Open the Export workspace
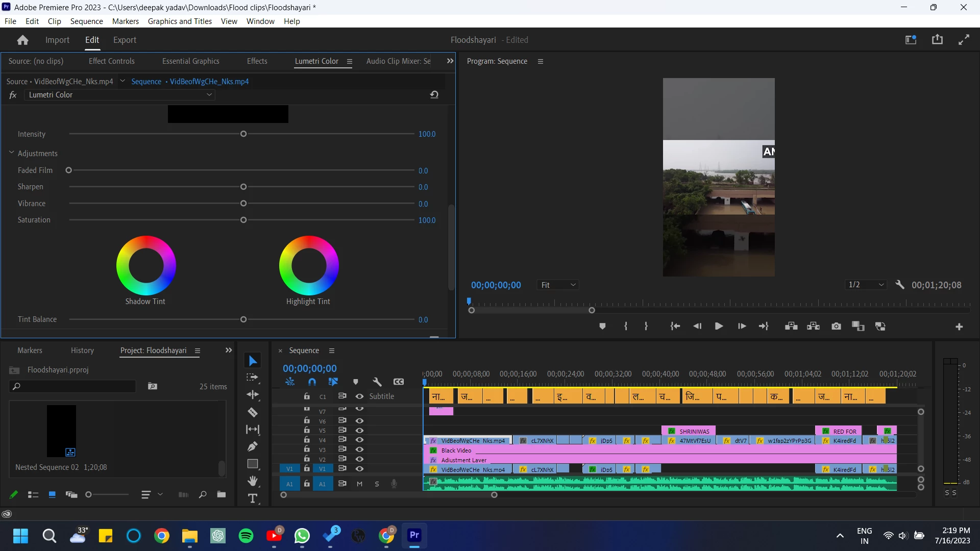Screen dimensions: 980x551 pos(125,40)
